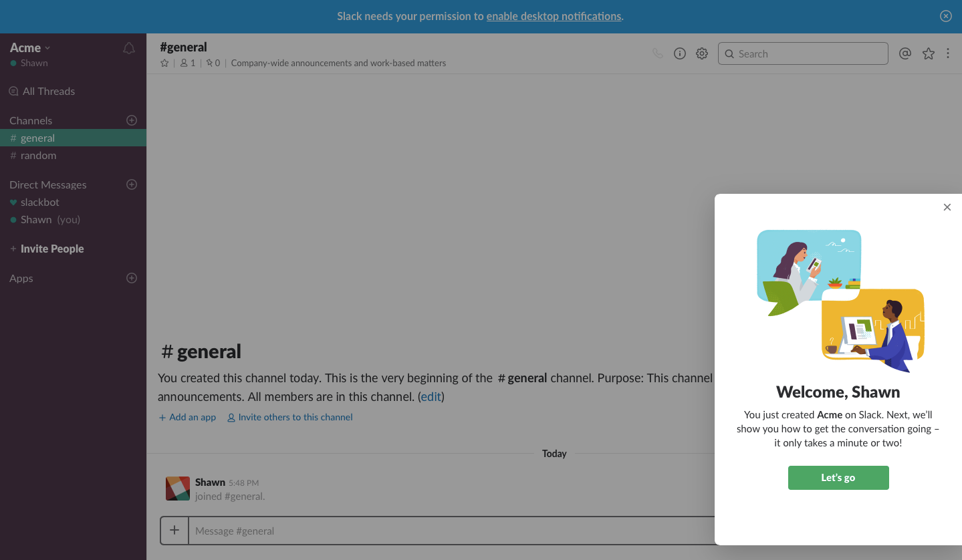The height and width of the screenshot is (560, 962).
Task: Open the more options vertical dots menu
Action: tap(948, 53)
